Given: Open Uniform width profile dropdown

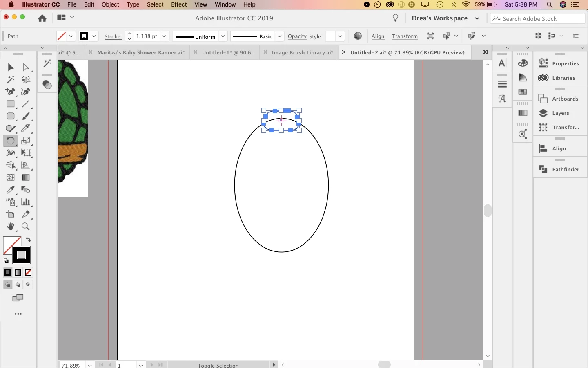Looking at the screenshot, I should (223, 36).
